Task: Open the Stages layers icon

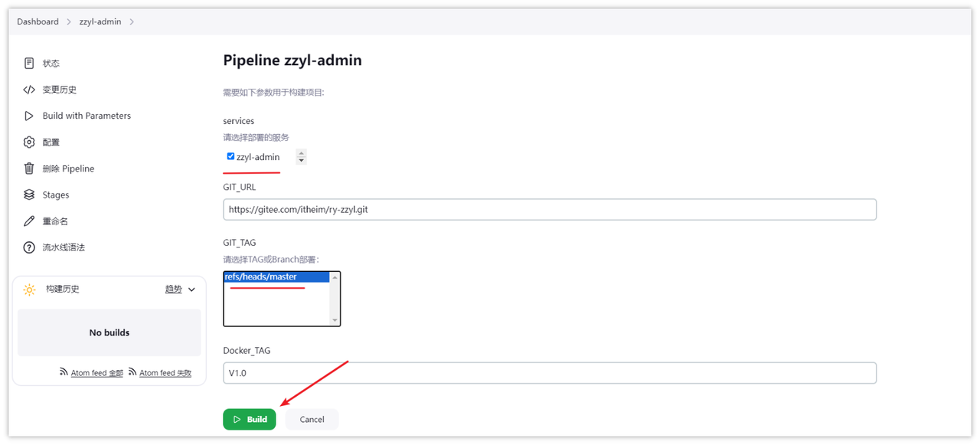Action: pyautogui.click(x=29, y=195)
